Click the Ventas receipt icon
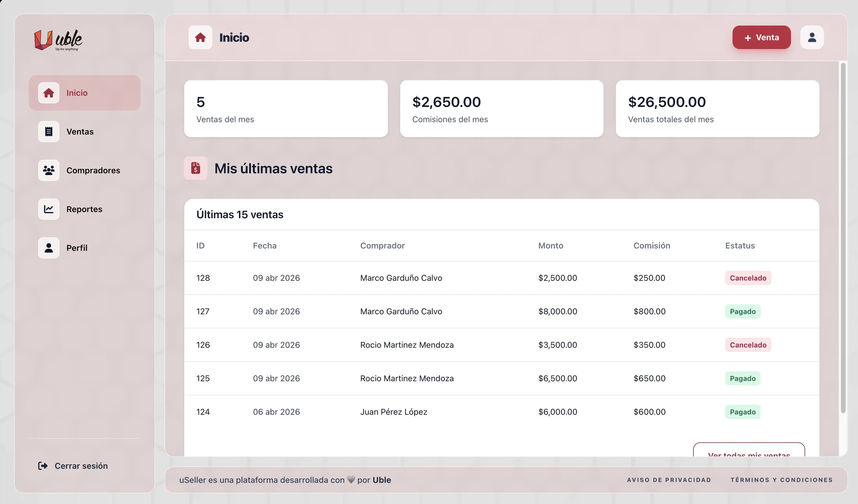The width and height of the screenshot is (858, 504). [x=49, y=131]
